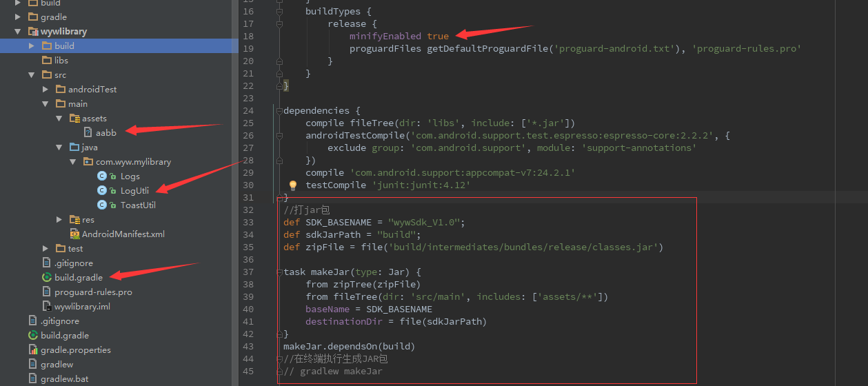Click the 'def zipFile' declaration line
Image resolution: width=868 pixels, height=386 pixels.
click(x=473, y=247)
